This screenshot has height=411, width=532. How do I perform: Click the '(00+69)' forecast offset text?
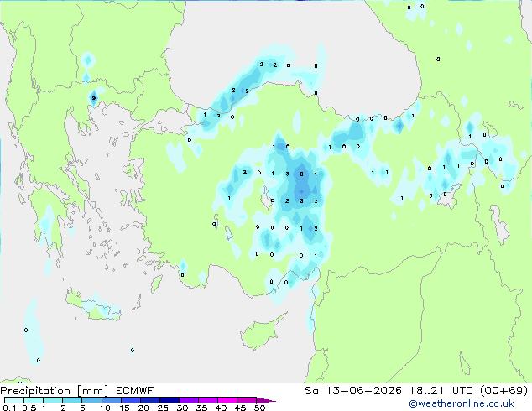point(504,391)
